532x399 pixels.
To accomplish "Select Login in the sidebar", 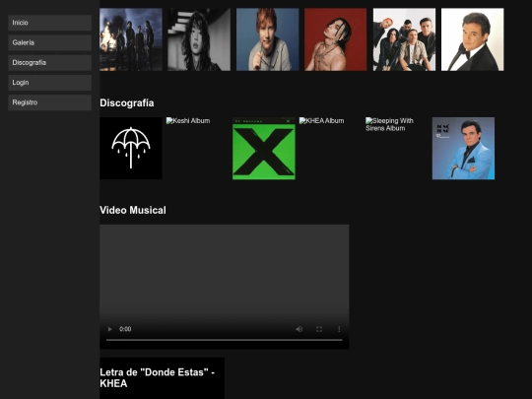I will pyautogui.click(x=50, y=83).
